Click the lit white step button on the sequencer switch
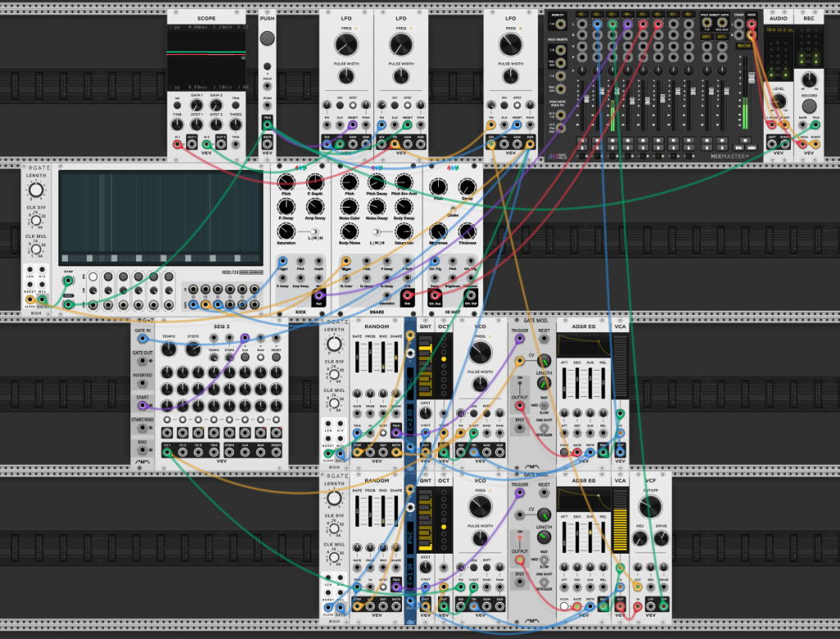Image resolution: width=840 pixels, height=639 pixels. click(94, 277)
